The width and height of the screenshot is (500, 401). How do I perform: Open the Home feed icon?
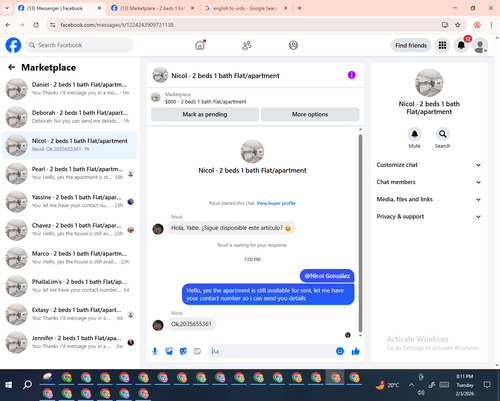click(x=200, y=45)
